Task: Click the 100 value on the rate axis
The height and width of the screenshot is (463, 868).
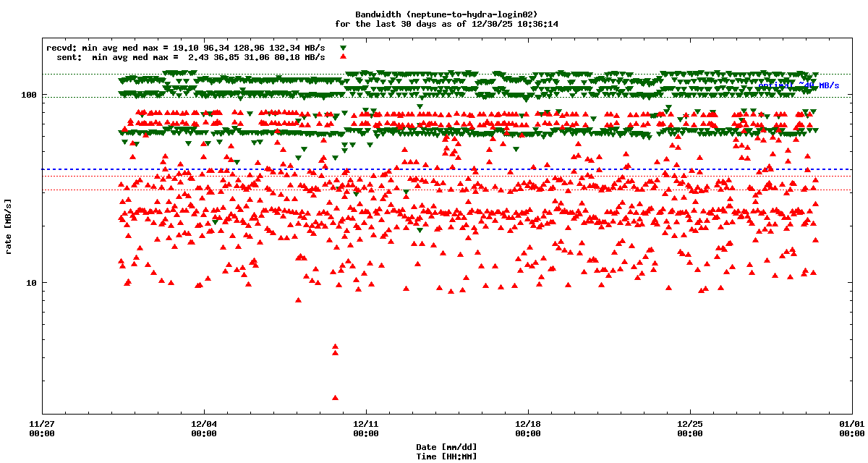Action: tap(29, 95)
